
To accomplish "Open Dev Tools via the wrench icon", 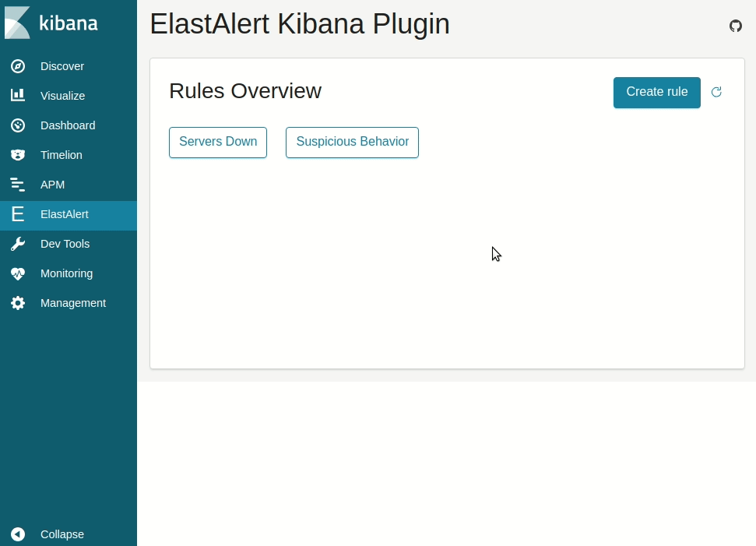I will point(18,244).
